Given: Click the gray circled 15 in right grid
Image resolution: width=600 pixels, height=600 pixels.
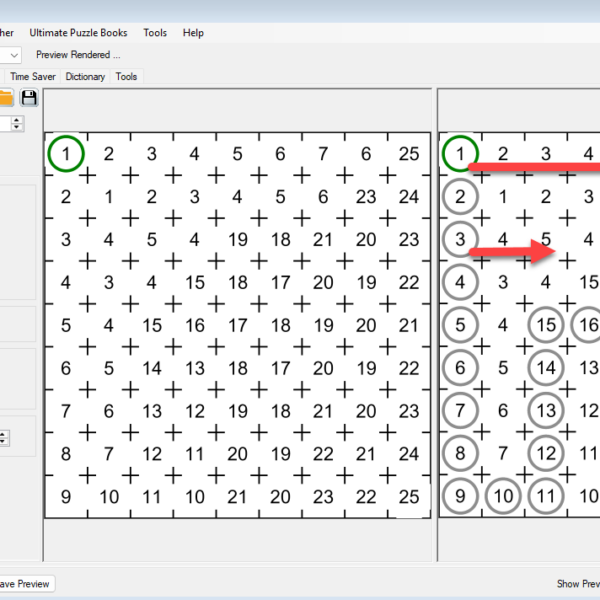Looking at the screenshot, I should pos(546,325).
